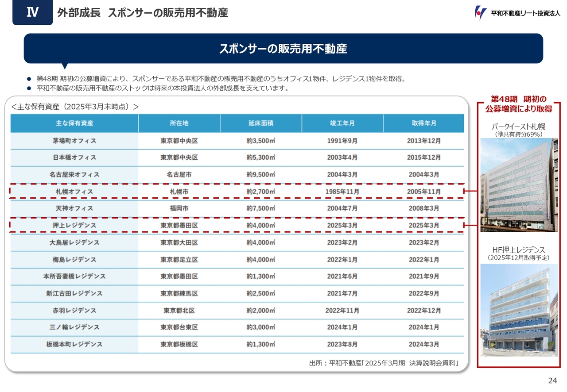
Task: Click the 新江古田レジデンス row name
Action: coord(74,293)
